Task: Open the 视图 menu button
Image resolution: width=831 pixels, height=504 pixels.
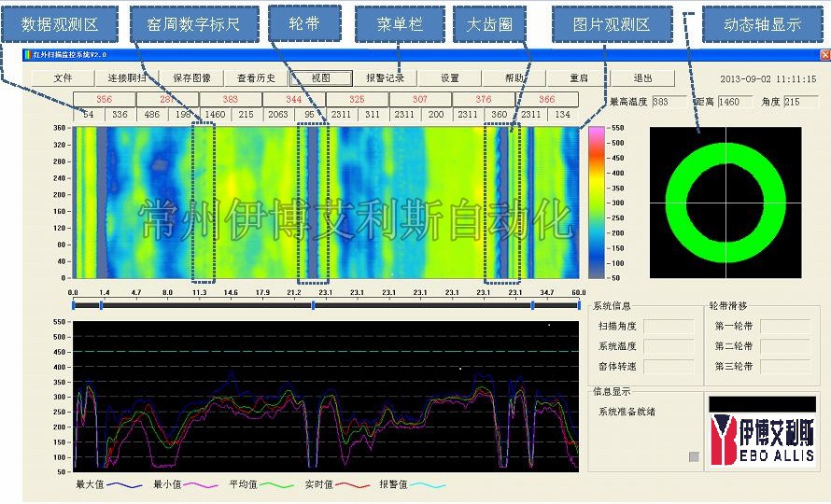Action: pyautogui.click(x=321, y=78)
